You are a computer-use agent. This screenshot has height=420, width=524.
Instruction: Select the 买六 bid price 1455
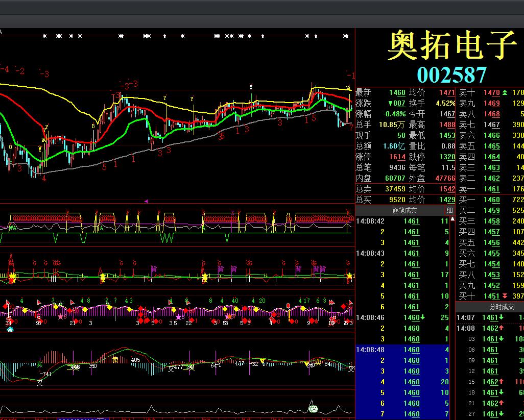point(492,253)
